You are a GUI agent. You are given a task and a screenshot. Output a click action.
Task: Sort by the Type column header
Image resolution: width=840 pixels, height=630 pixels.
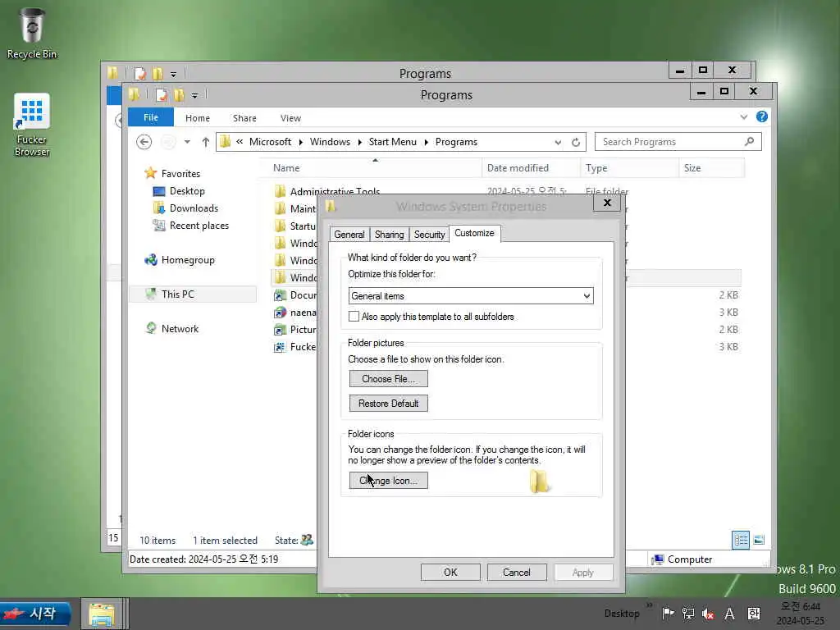(629, 168)
